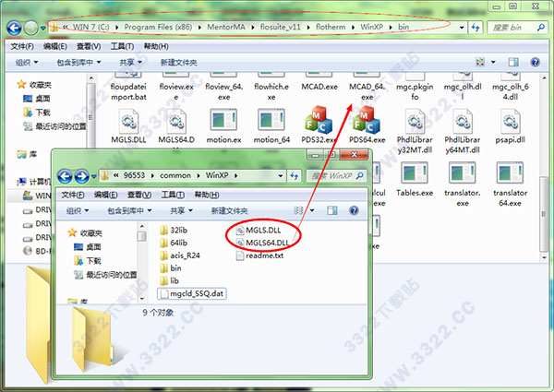Image resolution: width=554 pixels, height=392 pixels.
Task: Open the 组织 dropdown in the WinXP window
Action: click(x=78, y=210)
